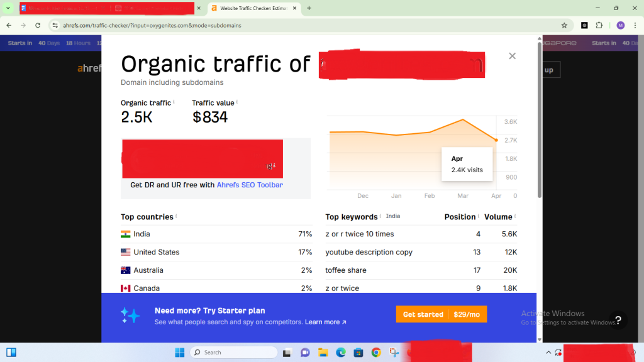Click the Windows taskbar Search box
Viewport: 644px width, 362px height.
[x=234, y=353]
